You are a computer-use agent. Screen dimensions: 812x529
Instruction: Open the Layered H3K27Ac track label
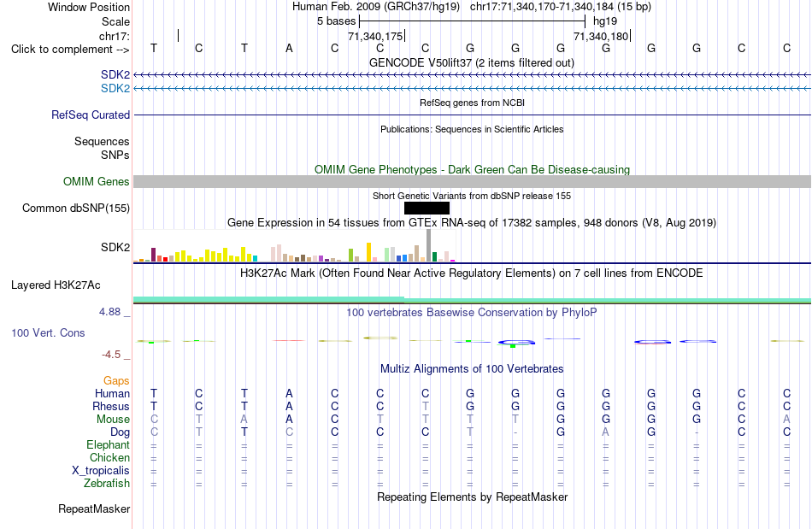pyautogui.click(x=56, y=285)
